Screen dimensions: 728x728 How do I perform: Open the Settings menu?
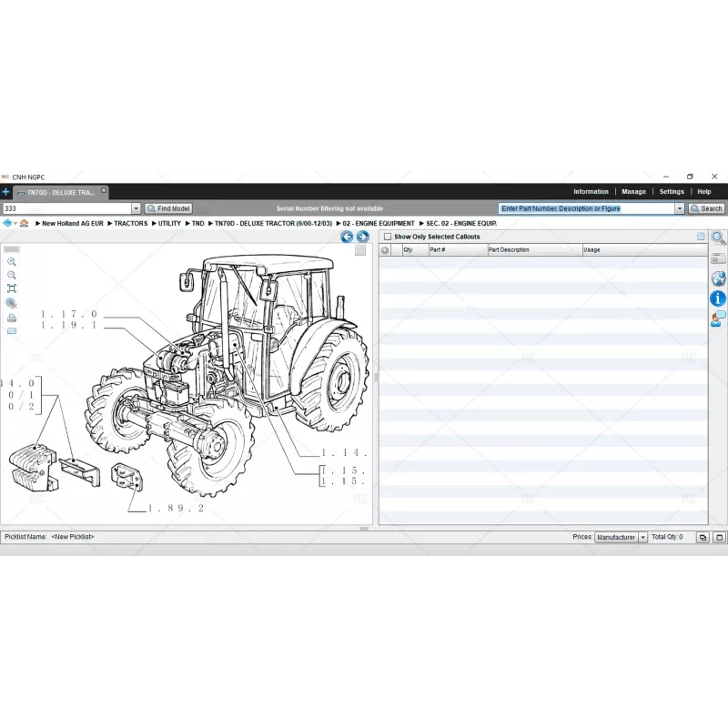672,191
